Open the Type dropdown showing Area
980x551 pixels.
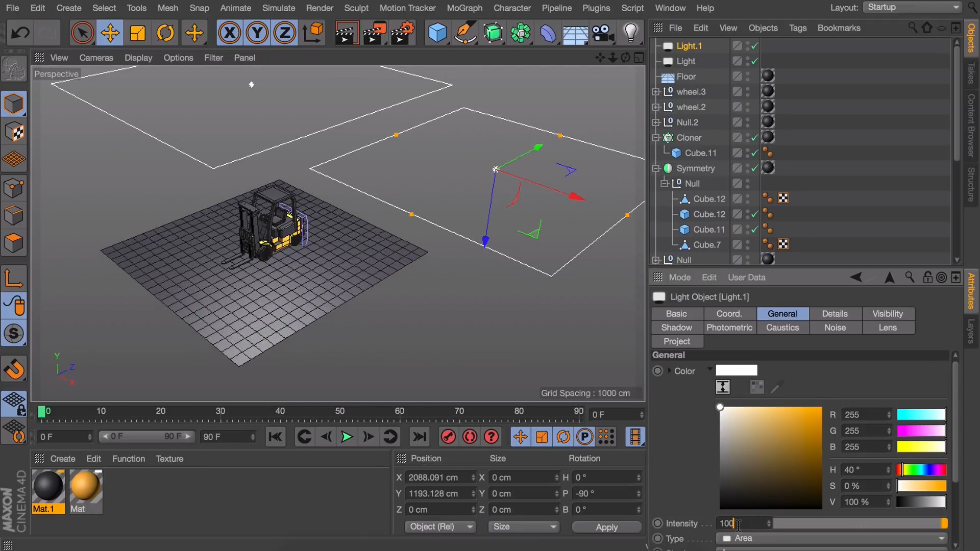pos(832,538)
